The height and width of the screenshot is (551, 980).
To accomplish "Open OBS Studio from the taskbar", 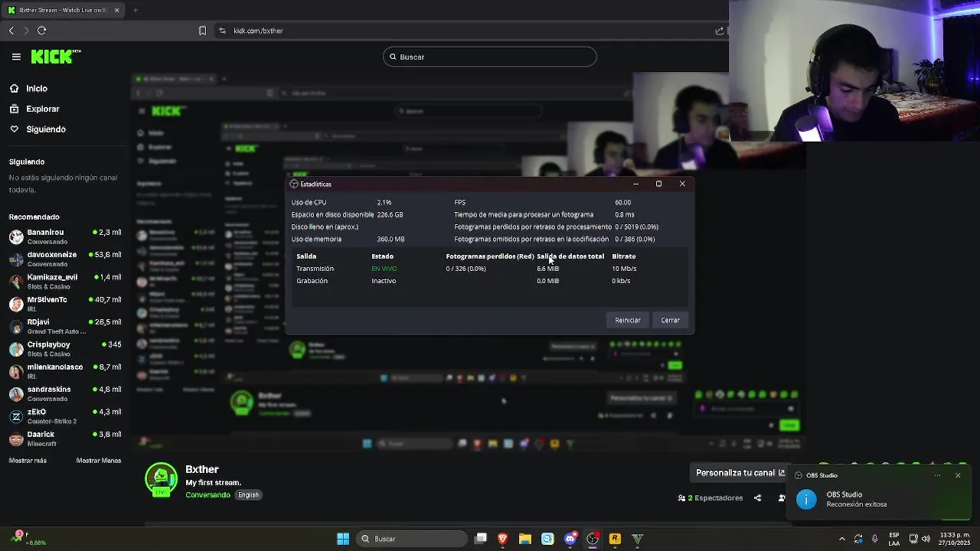I will click(x=592, y=539).
